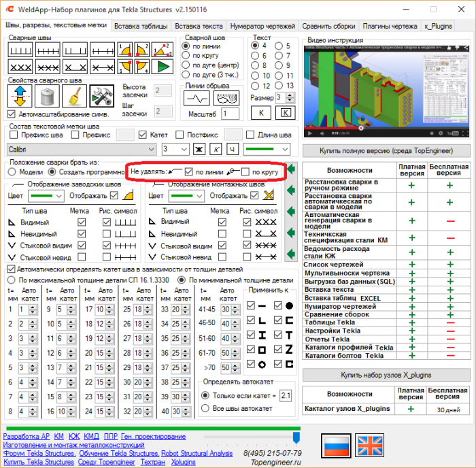Click the top green left arrow

(291, 169)
